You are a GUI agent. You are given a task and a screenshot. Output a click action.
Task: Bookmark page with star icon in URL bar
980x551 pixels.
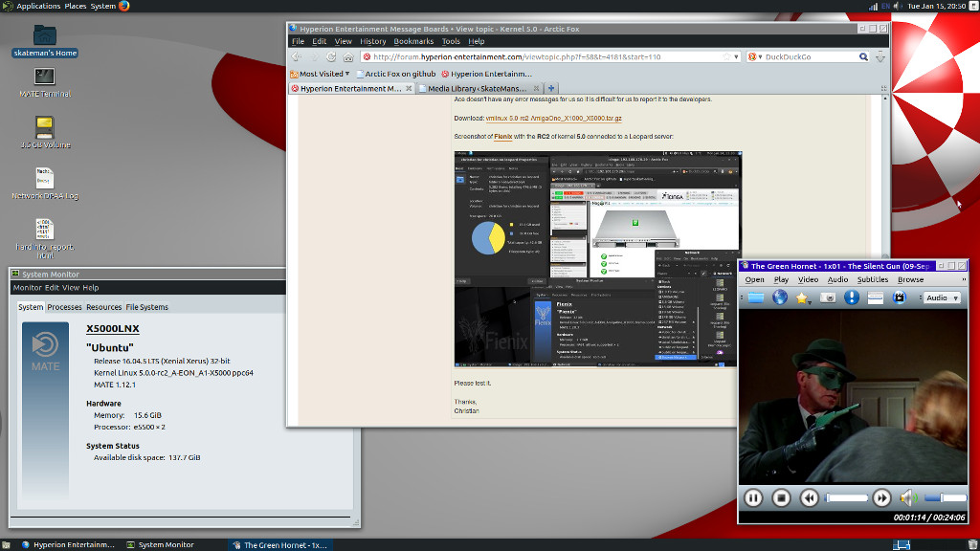(x=726, y=56)
